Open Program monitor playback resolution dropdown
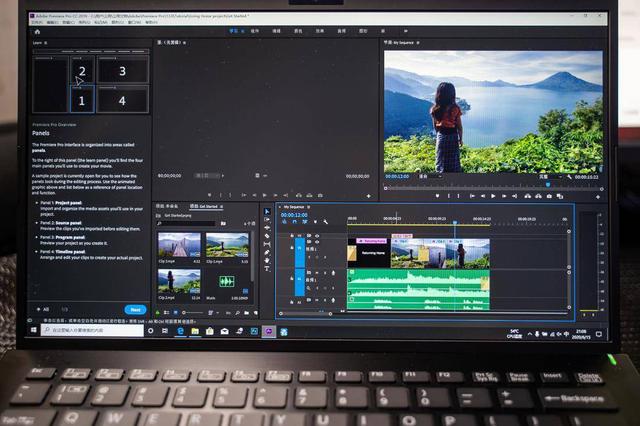Viewport: 640px width, 426px height. [550, 177]
